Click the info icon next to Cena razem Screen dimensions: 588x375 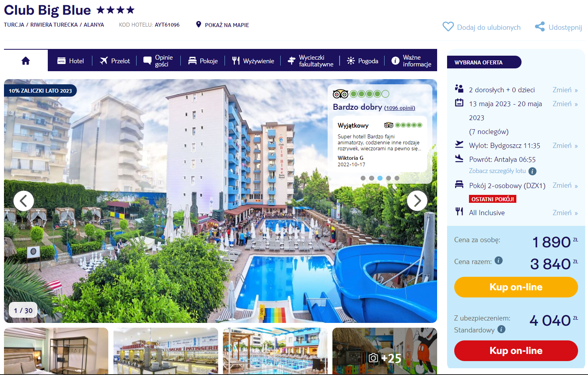point(498,260)
